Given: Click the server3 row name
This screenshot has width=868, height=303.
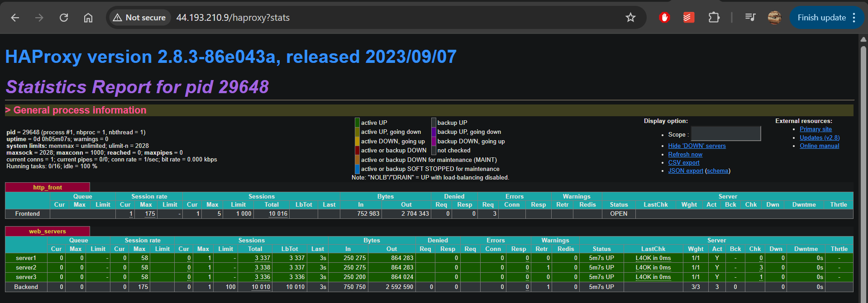Looking at the screenshot, I should click(x=26, y=277).
